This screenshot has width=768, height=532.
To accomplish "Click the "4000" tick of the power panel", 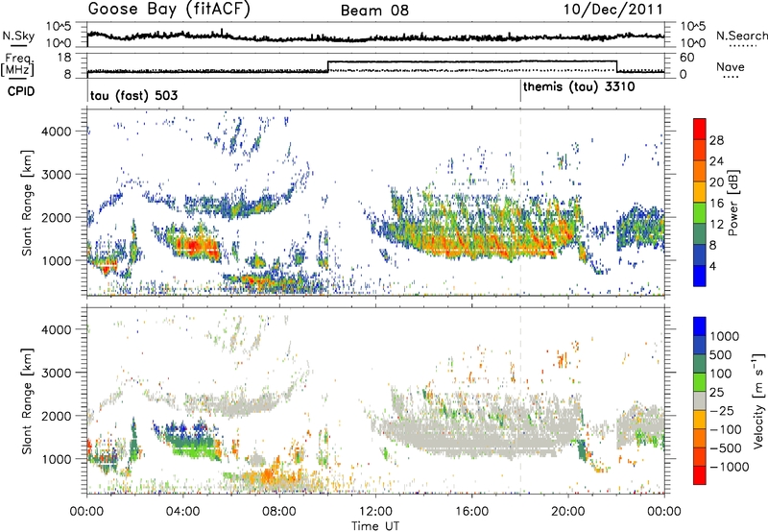I will pos(57,132).
